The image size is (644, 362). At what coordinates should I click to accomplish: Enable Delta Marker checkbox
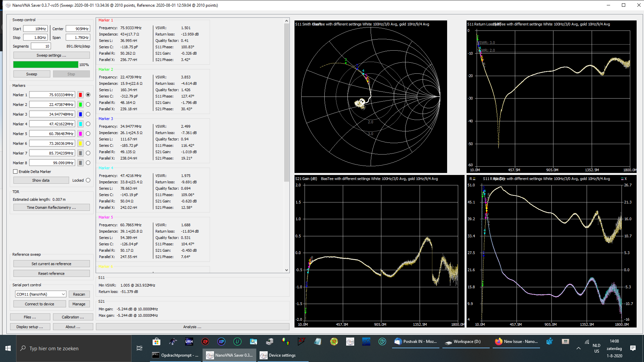(x=15, y=172)
